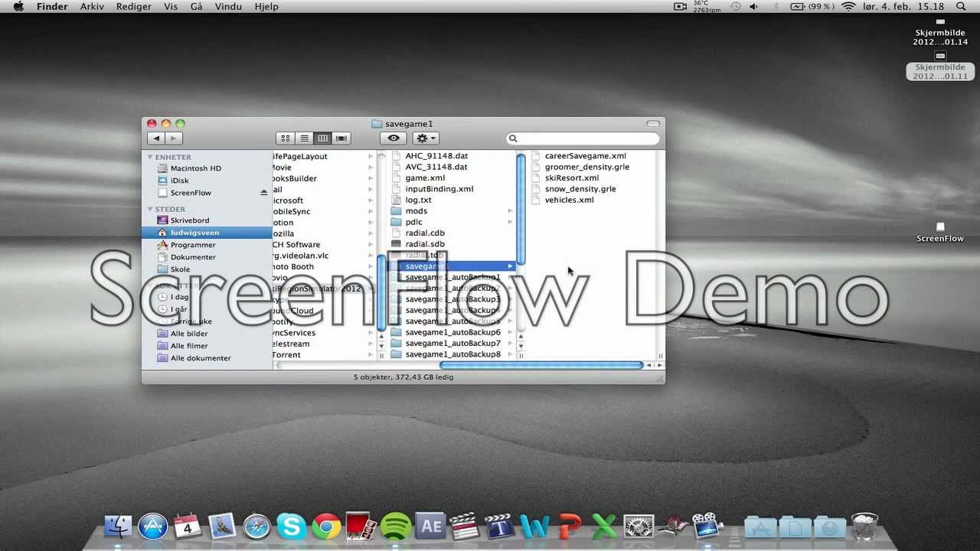Select groomer_density.grle file

coord(586,167)
